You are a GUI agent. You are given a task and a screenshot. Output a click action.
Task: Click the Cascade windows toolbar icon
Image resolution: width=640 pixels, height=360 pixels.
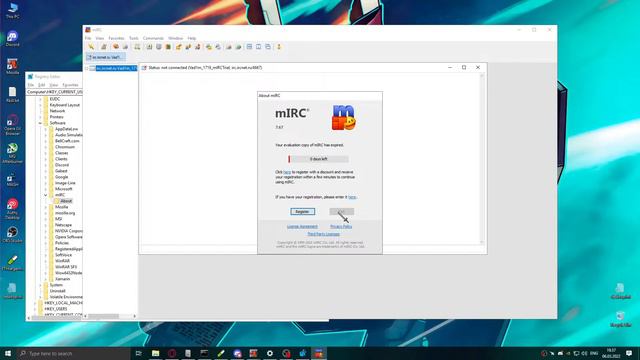(268, 47)
